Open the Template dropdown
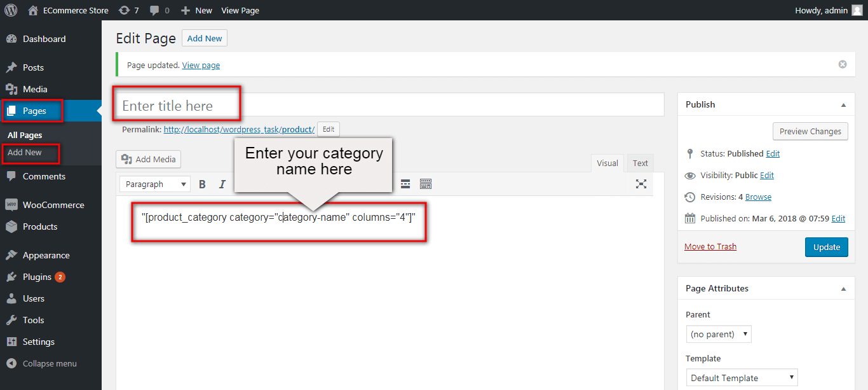This screenshot has height=390, width=868. click(742, 378)
